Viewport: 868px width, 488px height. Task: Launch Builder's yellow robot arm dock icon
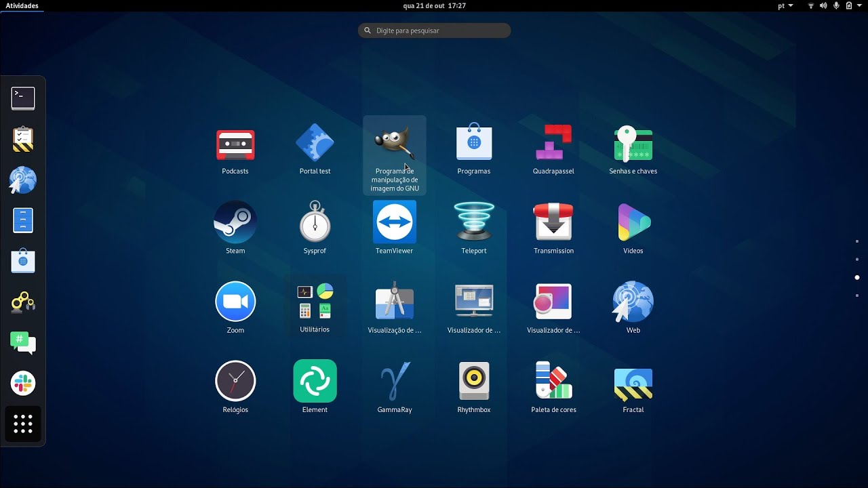pos(23,302)
